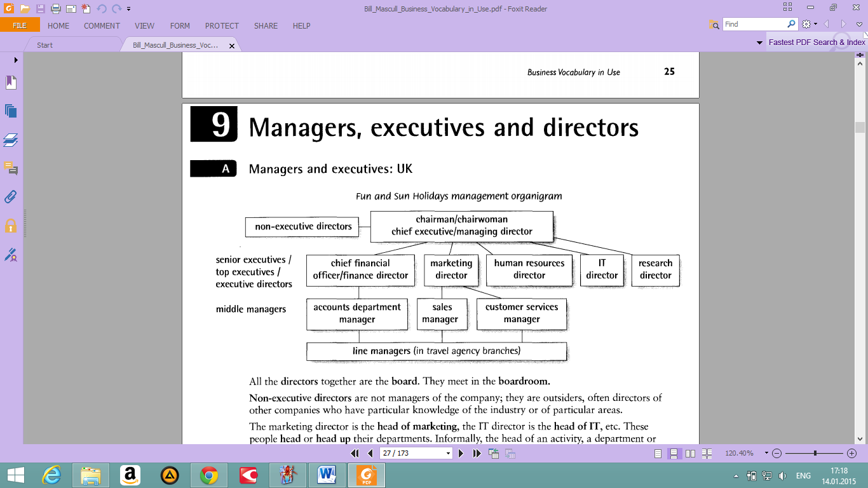Click into the Find search field
The width and height of the screenshot is (868, 488).
click(755, 24)
